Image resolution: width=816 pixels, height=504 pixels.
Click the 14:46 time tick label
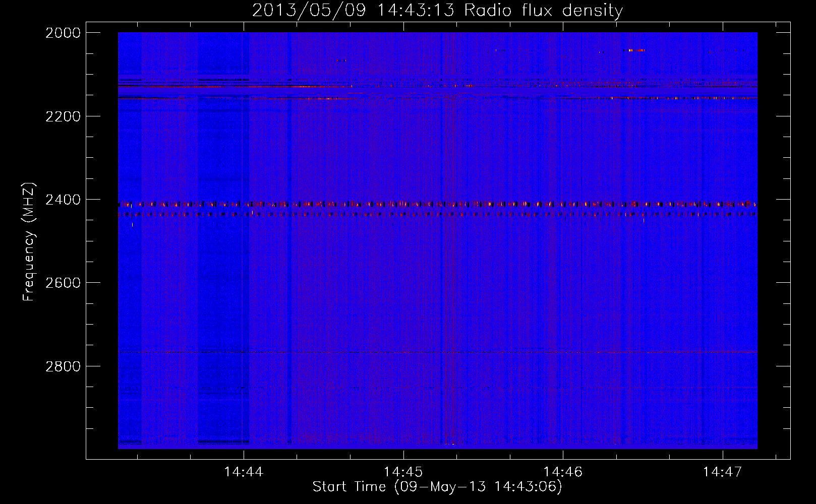pos(563,472)
